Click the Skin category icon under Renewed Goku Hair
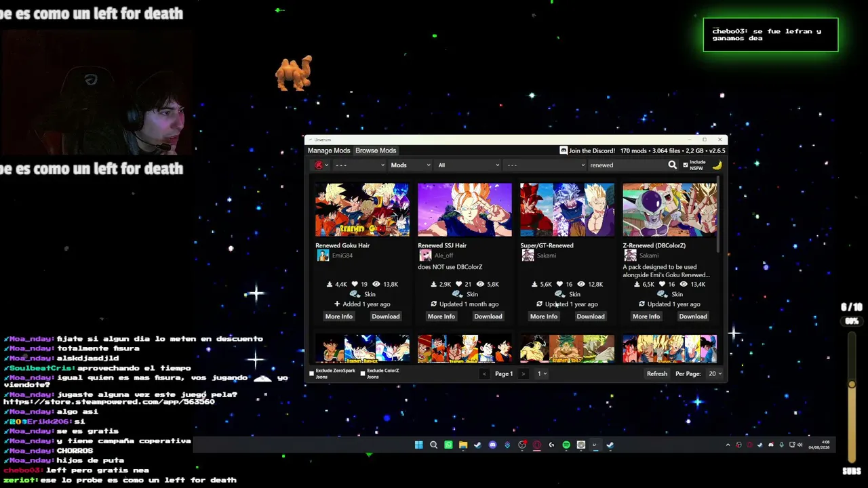The height and width of the screenshot is (488, 868). (354, 294)
